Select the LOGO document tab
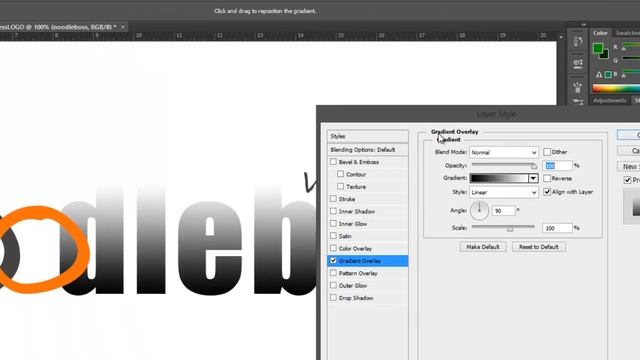Viewport: 640px width, 360px height. pyautogui.click(x=58, y=27)
